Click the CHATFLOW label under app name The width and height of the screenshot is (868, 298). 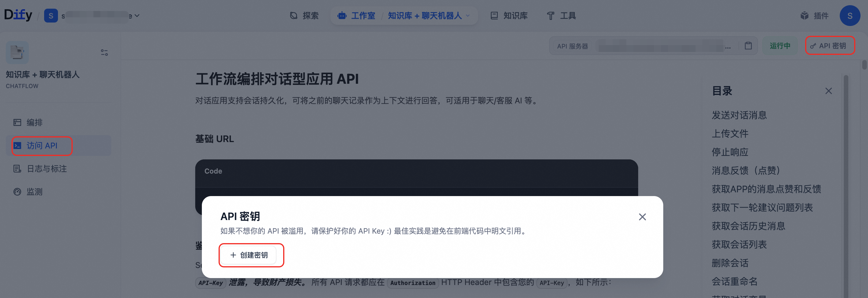[x=22, y=86]
